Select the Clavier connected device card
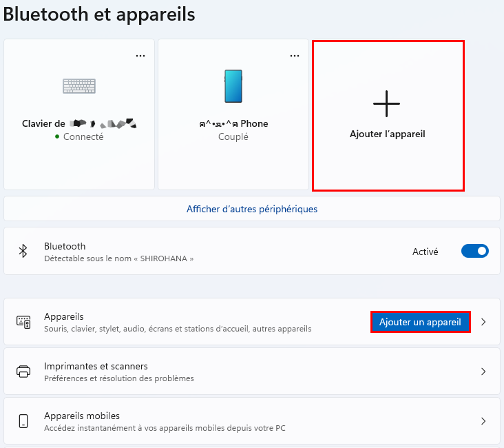The width and height of the screenshot is (504, 448). click(79, 114)
